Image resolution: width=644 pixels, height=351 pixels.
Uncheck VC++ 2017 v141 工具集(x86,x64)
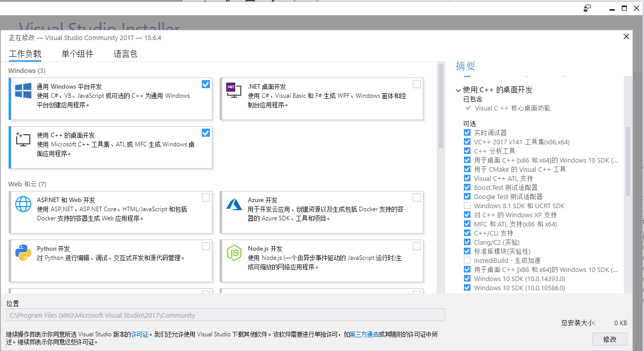point(467,142)
